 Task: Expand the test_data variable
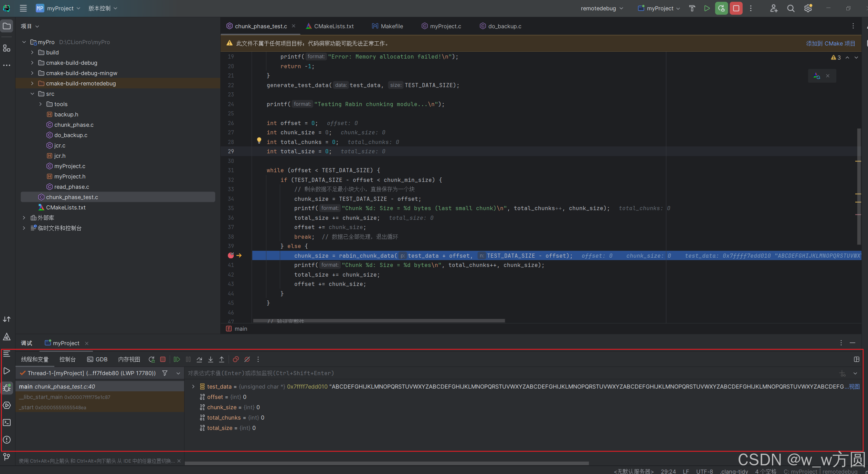coord(193,387)
